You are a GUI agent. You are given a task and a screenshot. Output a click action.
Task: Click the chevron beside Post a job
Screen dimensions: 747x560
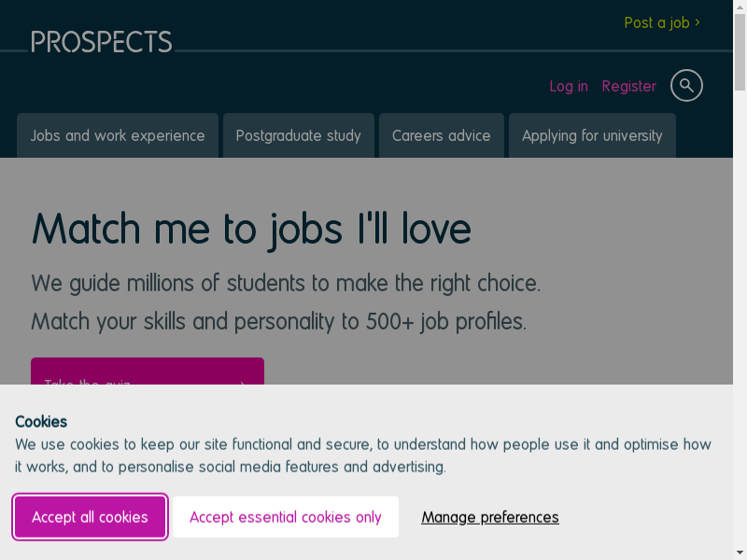coord(698,22)
